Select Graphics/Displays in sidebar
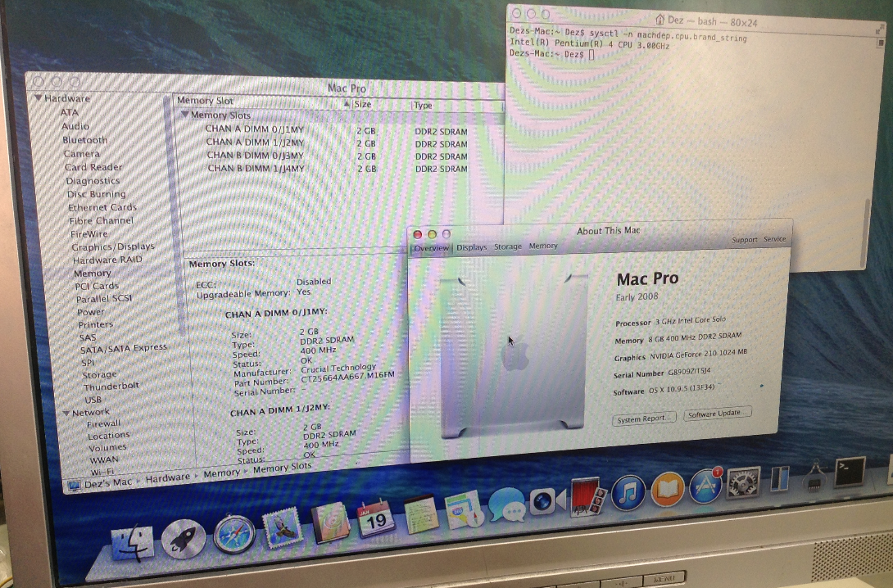The width and height of the screenshot is (893, 588). tap(113, 247)
